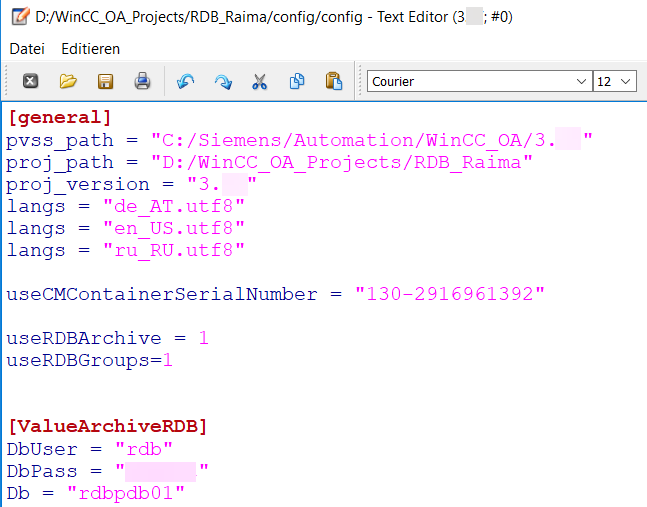The image size is (647, 507).
Task: Click the close file X icon
Action: pos(30,81)
